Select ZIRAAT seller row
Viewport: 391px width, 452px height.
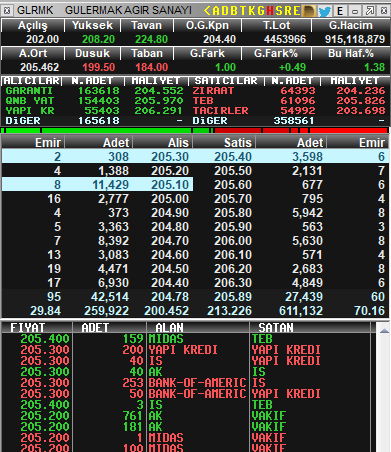(289, 91)
